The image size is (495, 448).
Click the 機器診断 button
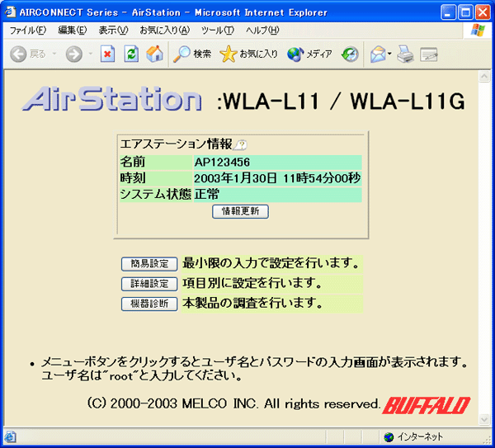tap(149, 304)
